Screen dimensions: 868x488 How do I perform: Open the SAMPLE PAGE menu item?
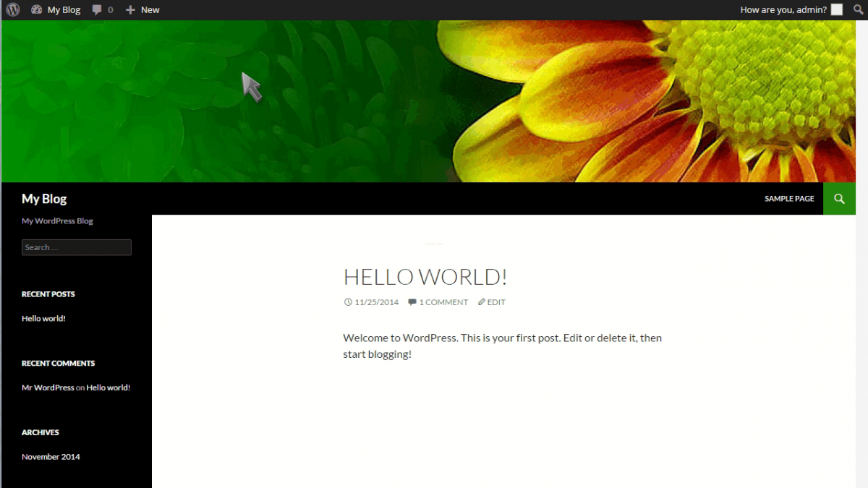coord(789,198)
